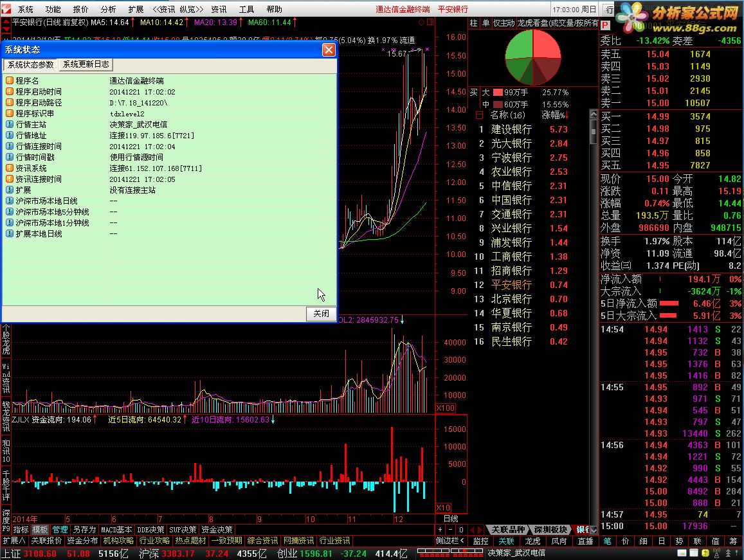Click the left red arrow beside 关联品种 tab

[472, 530]
